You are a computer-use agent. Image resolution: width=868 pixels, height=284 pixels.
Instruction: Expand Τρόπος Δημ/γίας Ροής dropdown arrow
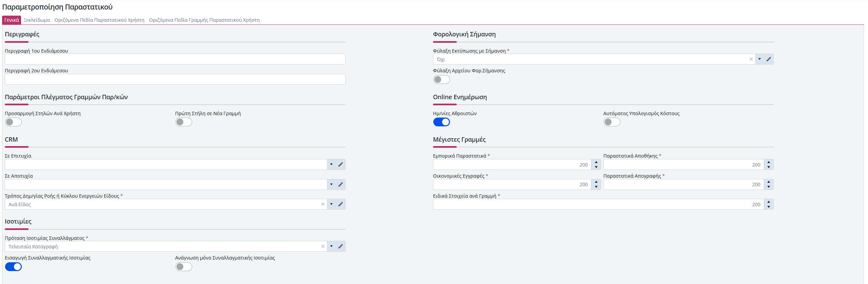(331, 204)
